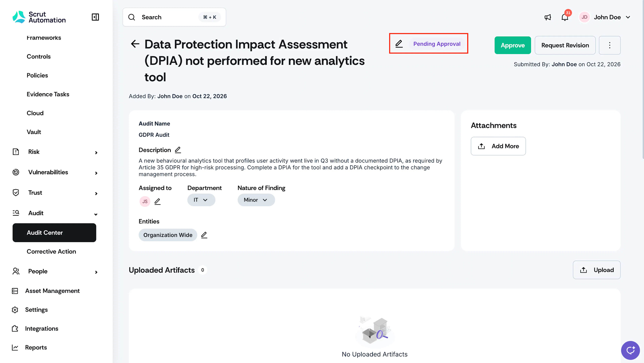The height and width of the screenshot is (363, 644).
Task: Collapse the sidebar panel icon
Action: coord(95,17)
